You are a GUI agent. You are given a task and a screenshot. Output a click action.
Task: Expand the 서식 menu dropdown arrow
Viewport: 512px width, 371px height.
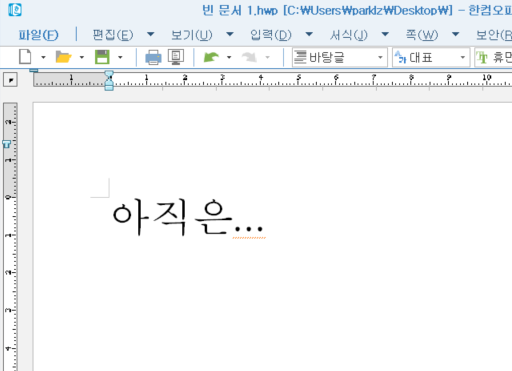click(x=385, y=34)
